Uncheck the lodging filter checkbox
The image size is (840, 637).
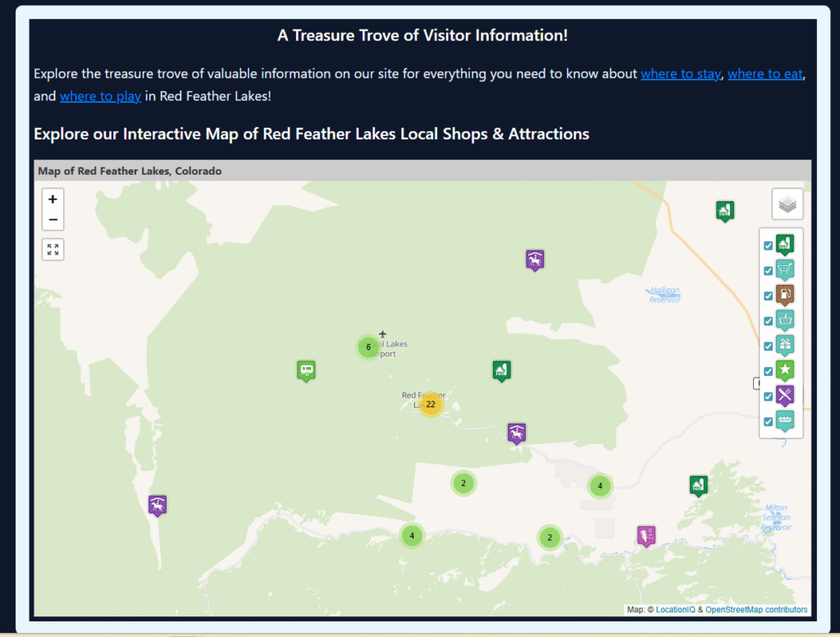(767, 244)
